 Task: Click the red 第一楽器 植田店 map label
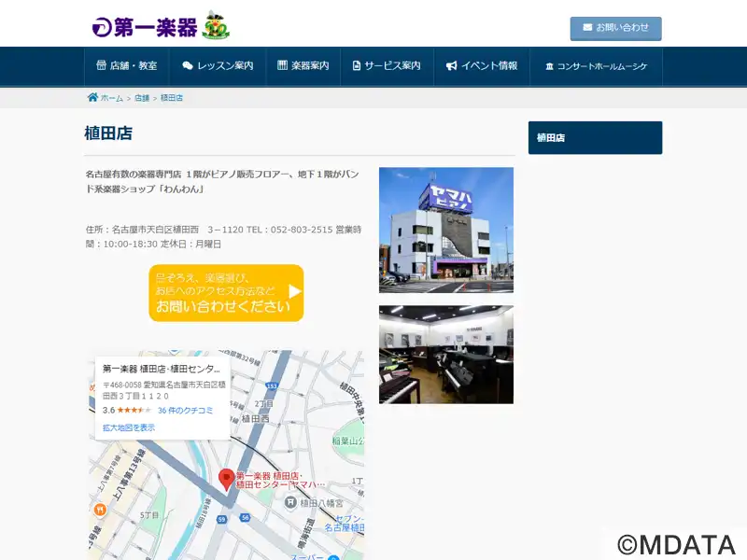[x=280, y=480]
